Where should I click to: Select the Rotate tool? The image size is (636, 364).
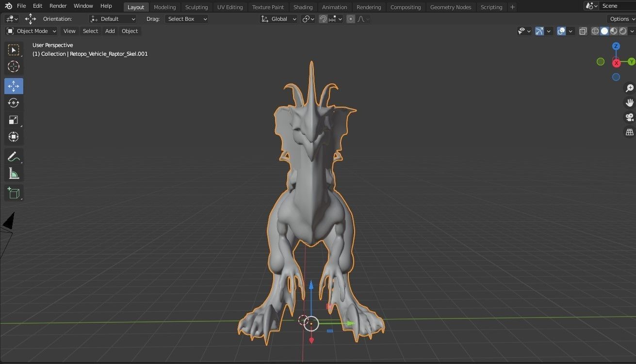pyautogui.click(x=14, y=103)
